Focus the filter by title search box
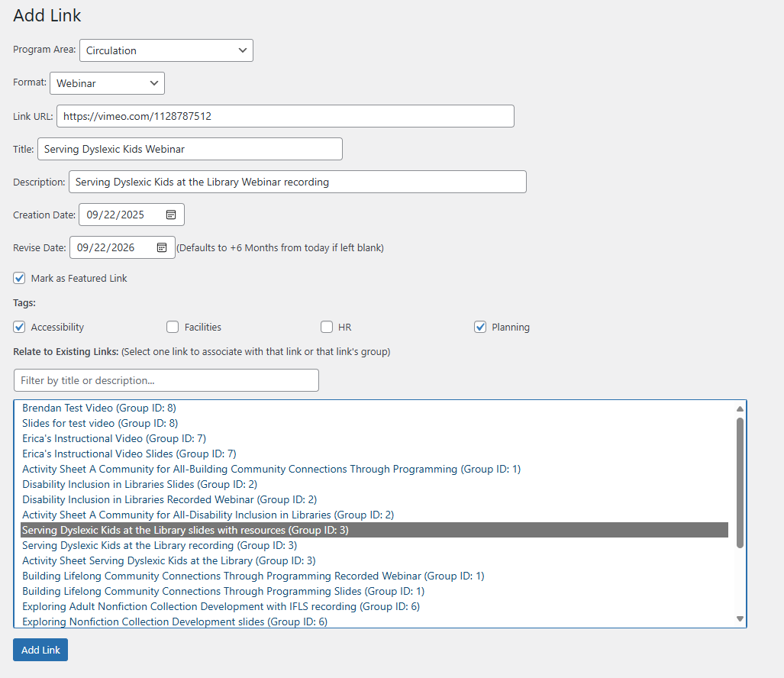 click(166, 380)
